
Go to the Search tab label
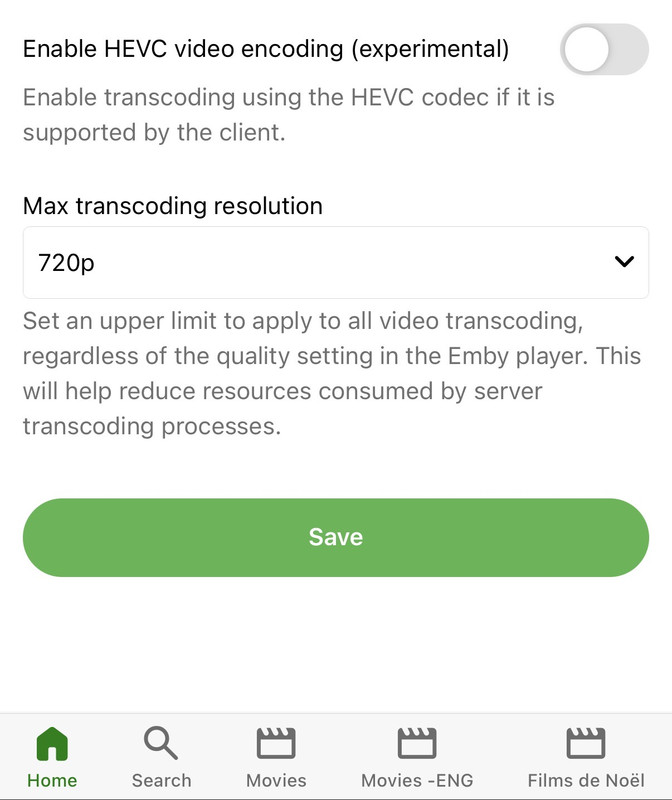pos(162,780)
